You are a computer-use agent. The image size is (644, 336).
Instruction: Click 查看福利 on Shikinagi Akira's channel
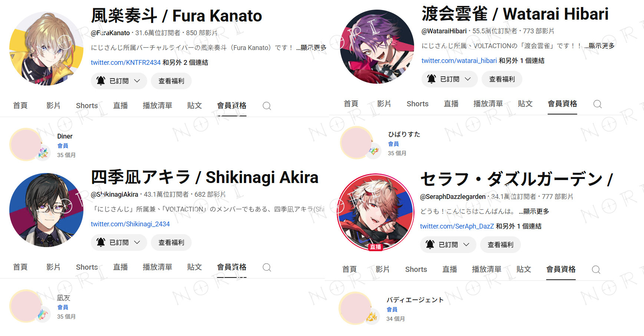(171, 243)
